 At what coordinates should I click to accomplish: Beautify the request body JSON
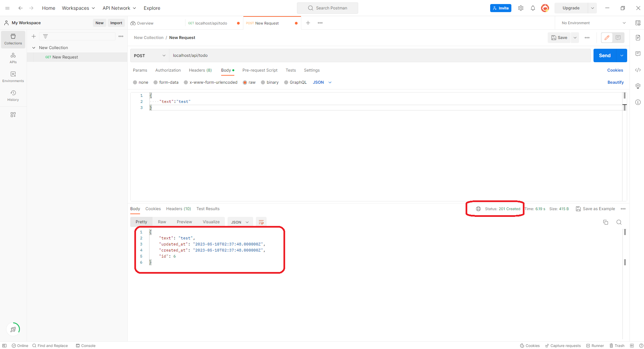click(x=615, y=82)
